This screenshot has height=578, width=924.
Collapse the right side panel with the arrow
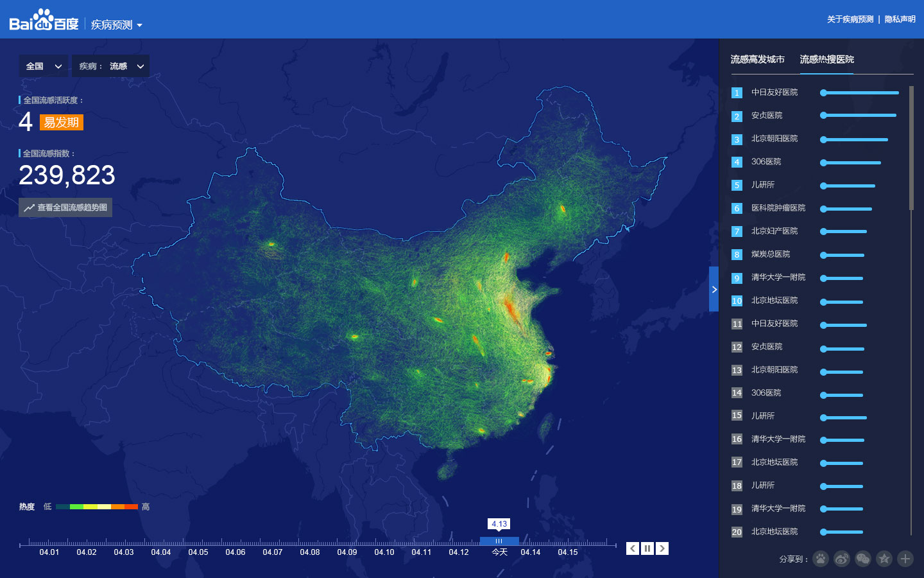714,290
